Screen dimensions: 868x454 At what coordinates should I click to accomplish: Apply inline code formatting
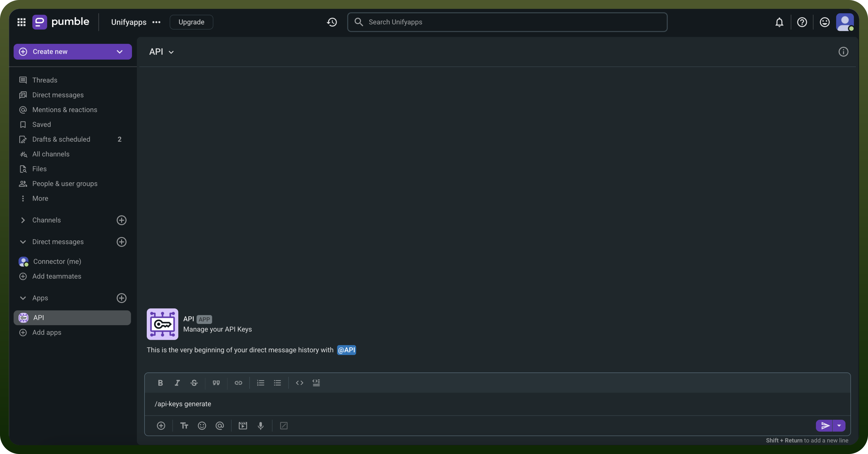pyautogui.click(x=300, y=383)
